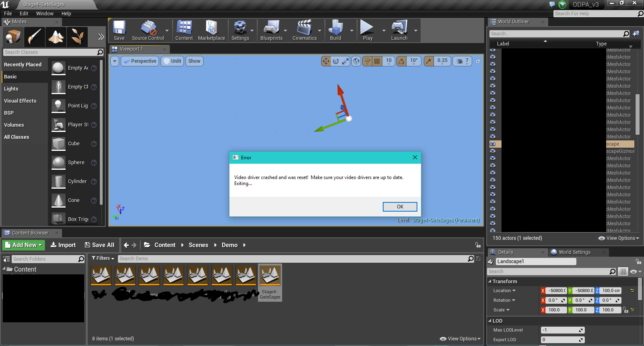Click add folder icon in World Outliner
The width and height of the screenshot is (644, 346).
tap(636, 34)
